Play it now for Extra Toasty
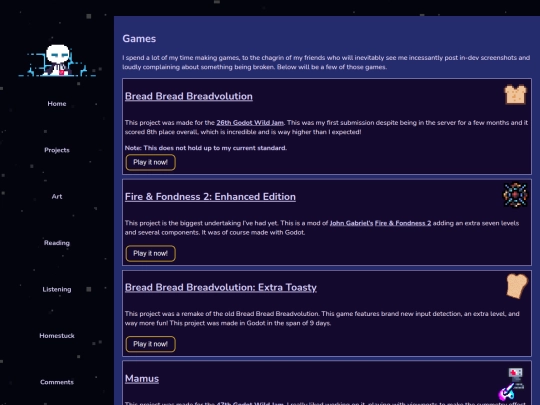 point(150,344)
